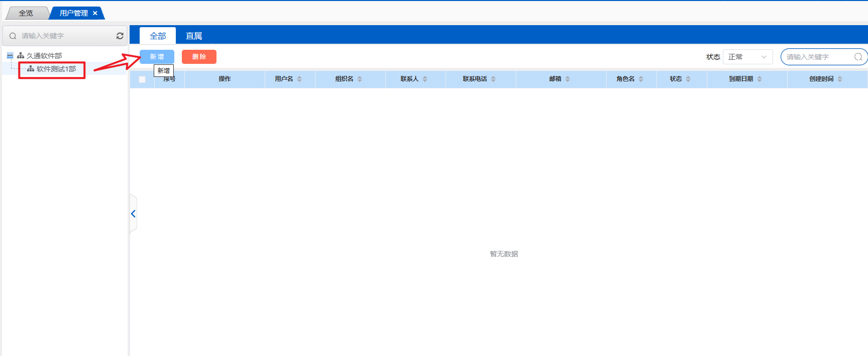Focus the left tree keyword search field

tap(65, 36)
